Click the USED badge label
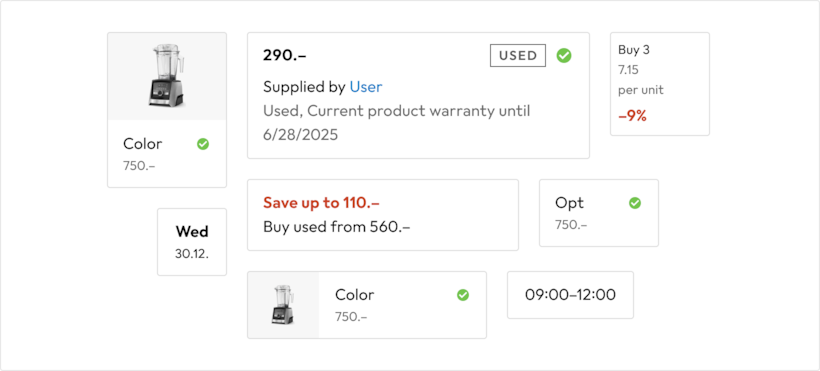 pos(518,55)
